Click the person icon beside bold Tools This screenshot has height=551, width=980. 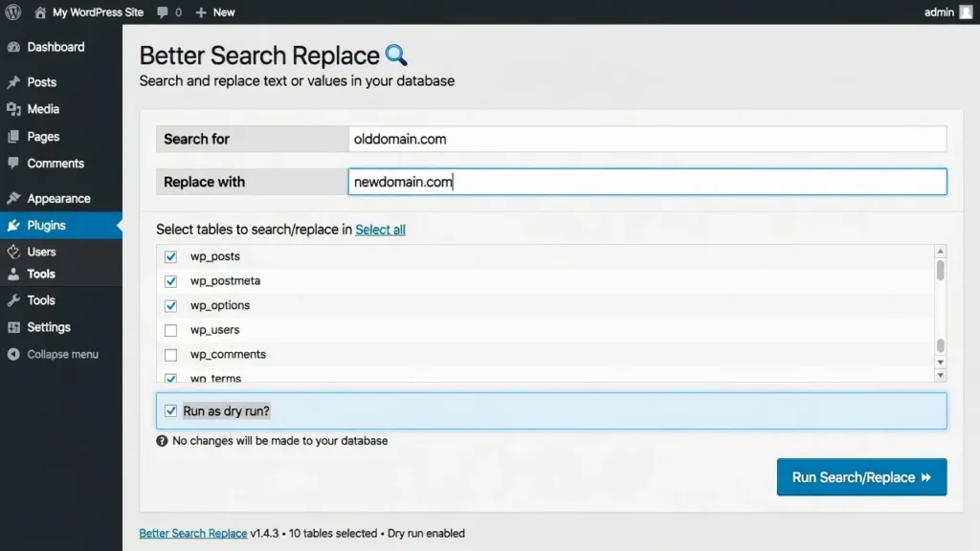click(x=13, y=274)
